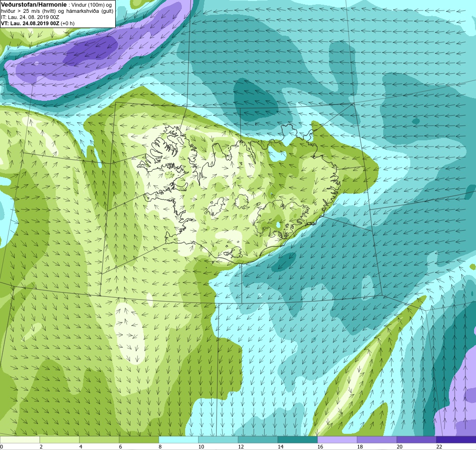Viewport: 476px width, 450px height.
Task: Click the legend label '4'
Action: coord(81,447)
